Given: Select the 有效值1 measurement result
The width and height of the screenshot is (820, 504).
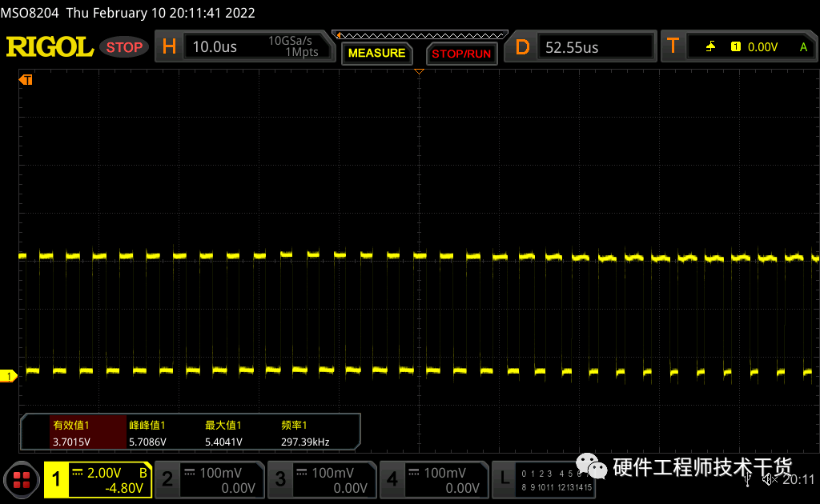Looking at the screenshot, I should [88, 433].
